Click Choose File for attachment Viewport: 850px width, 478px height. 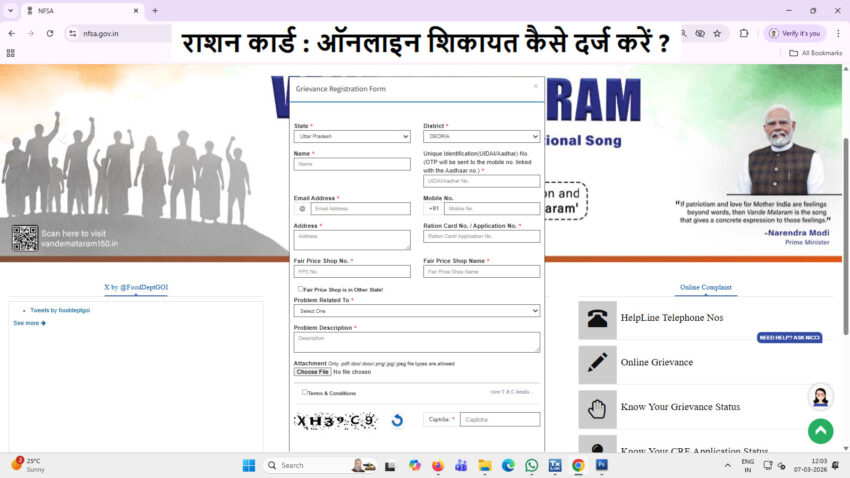click(312, 372)
